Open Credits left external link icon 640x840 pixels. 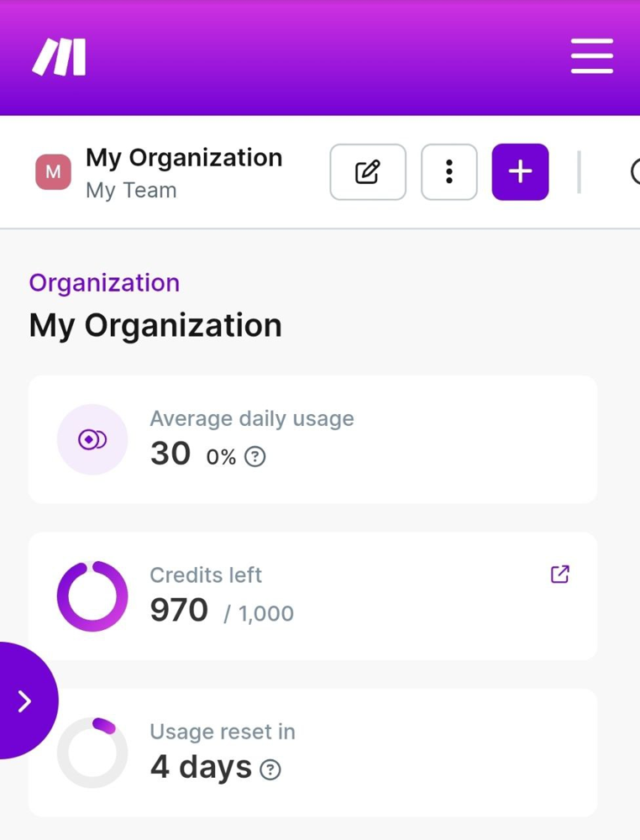point(559,575)
